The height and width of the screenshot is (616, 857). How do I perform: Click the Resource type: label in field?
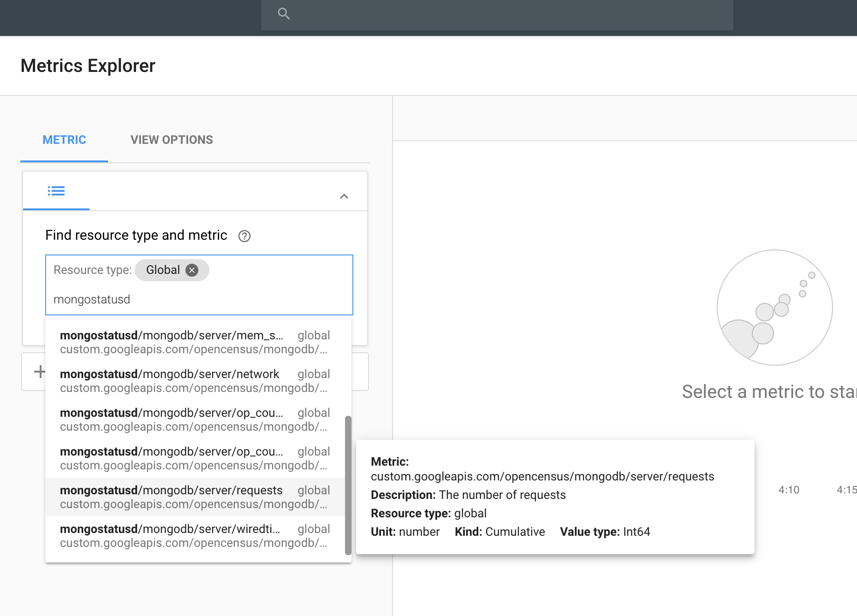93,270
